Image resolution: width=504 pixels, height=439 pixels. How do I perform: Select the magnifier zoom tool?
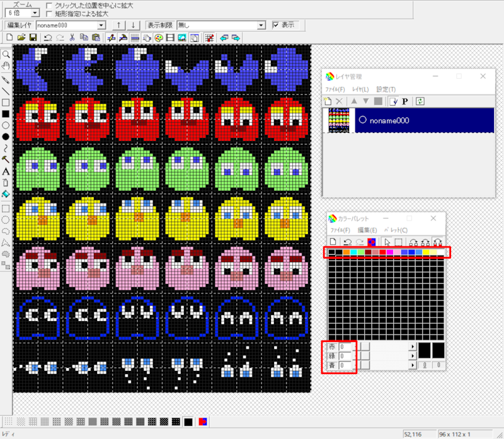tap(6, 55)
